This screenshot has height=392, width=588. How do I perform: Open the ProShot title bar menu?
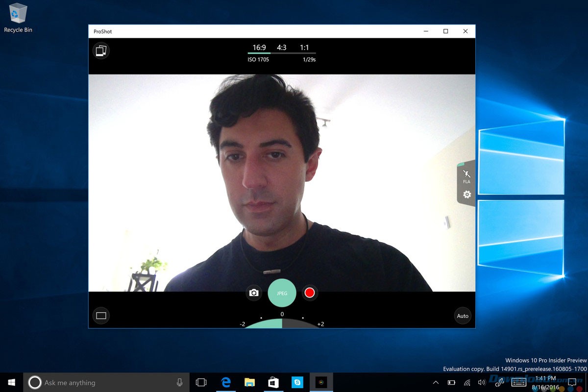(102, 31)
